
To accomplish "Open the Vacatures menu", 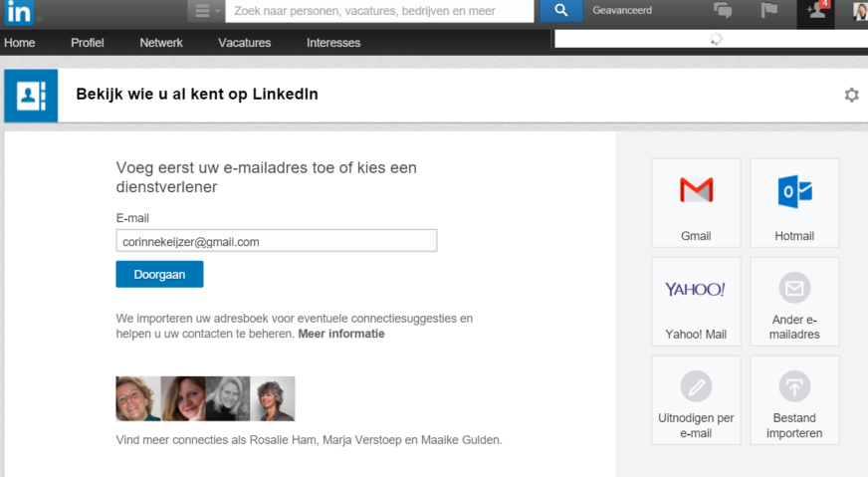I will coord(244,43).
